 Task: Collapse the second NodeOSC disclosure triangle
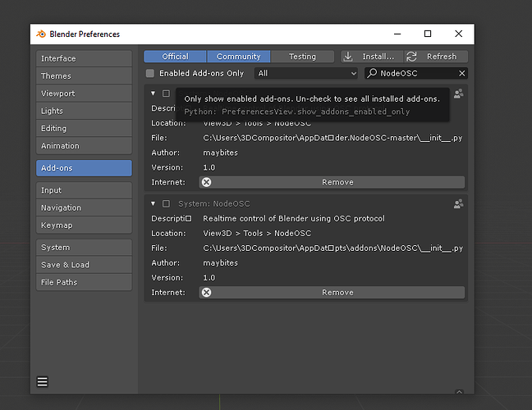[153, 203]
